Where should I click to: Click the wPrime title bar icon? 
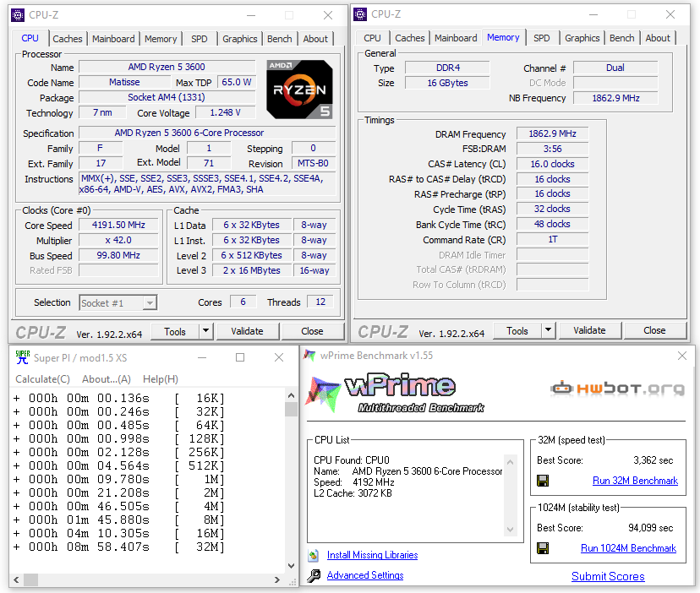309,356
